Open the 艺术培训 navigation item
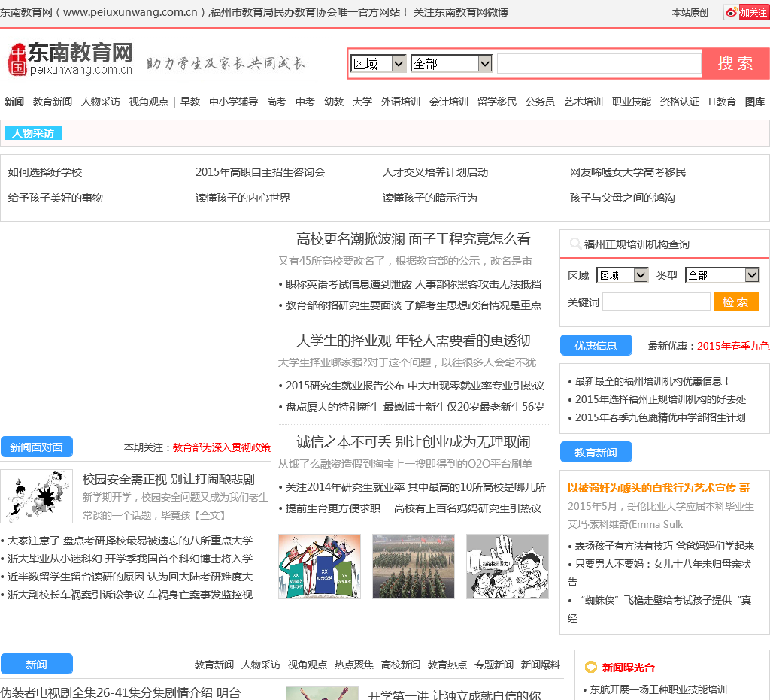The height and width of the screenshot is (700, 770). pyautogui.click(x=584, y=102)
